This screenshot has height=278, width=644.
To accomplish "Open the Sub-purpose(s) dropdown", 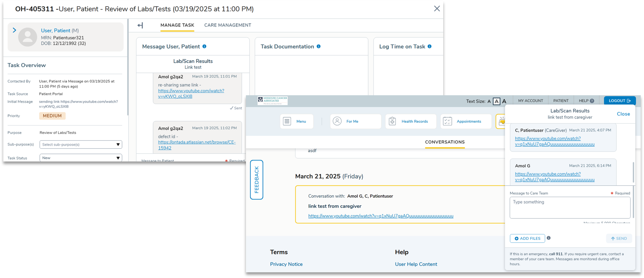I will (x=81, y=145).
